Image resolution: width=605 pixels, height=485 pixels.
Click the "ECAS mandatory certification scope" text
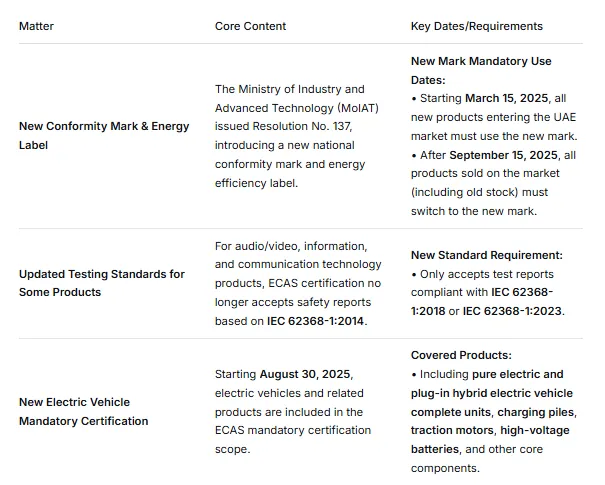[x=292, y=440]
